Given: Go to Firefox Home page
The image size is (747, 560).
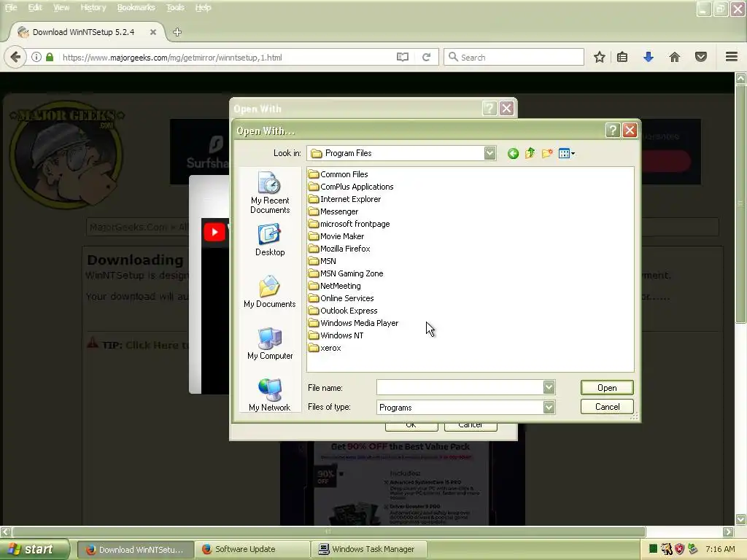Looking at the screenshot, I should click(675, 57).
